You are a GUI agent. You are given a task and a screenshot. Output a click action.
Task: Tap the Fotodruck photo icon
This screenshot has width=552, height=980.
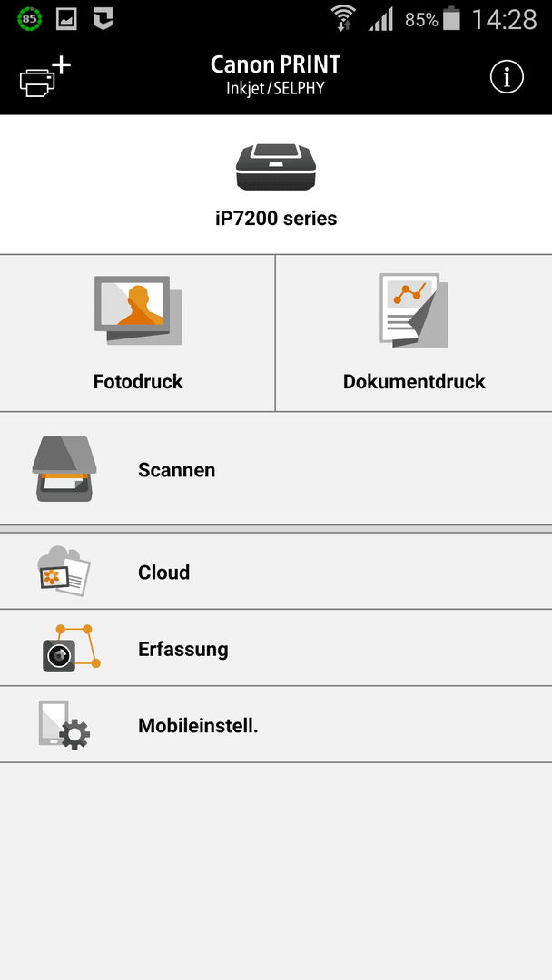pyautogui.click(x=137, y=310)
